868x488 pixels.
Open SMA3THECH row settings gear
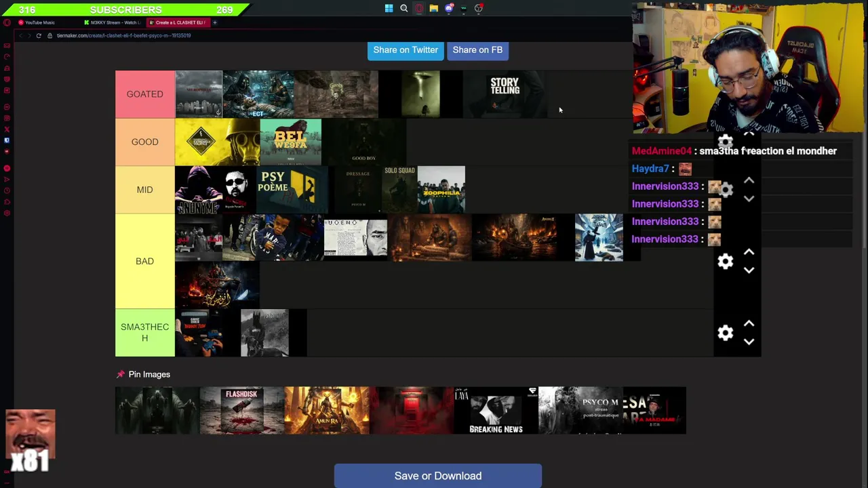tap(726, 332)
